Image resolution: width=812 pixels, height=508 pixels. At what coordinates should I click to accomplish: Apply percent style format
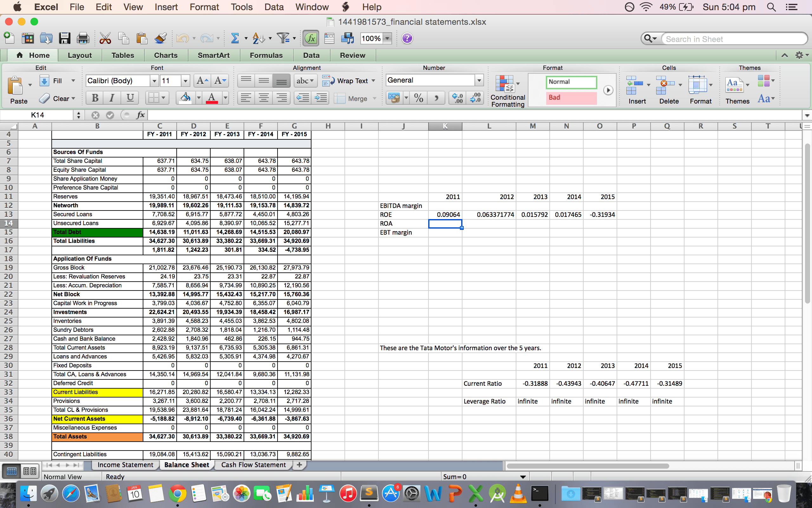click(418, 98)
